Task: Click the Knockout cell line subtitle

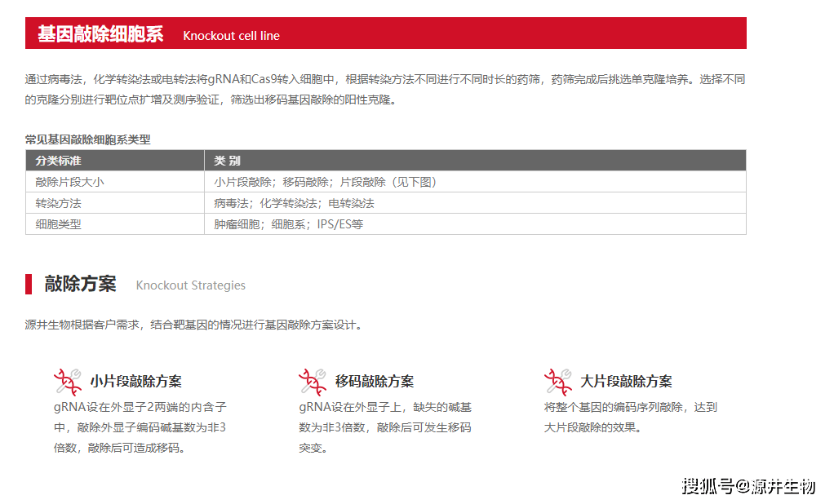Action: pyautogui.click(x=231, y=36)
